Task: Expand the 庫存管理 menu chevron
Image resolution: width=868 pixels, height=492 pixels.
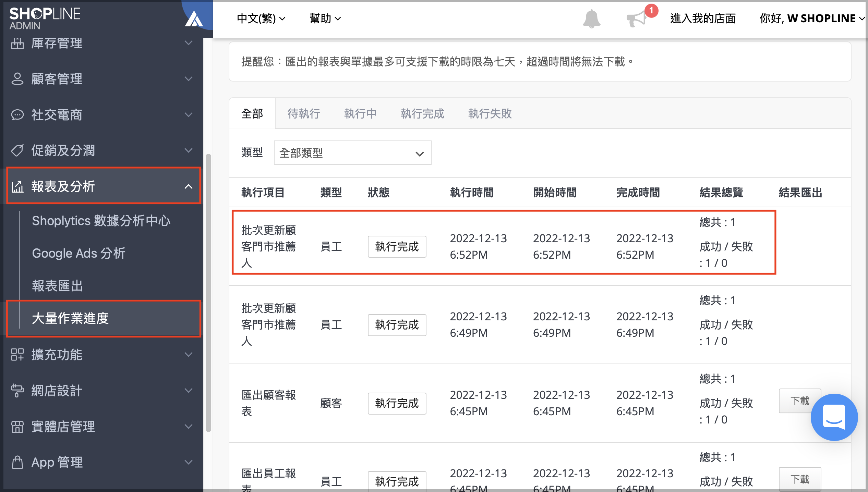Action: pyautogui.click(x=189, y=43)
